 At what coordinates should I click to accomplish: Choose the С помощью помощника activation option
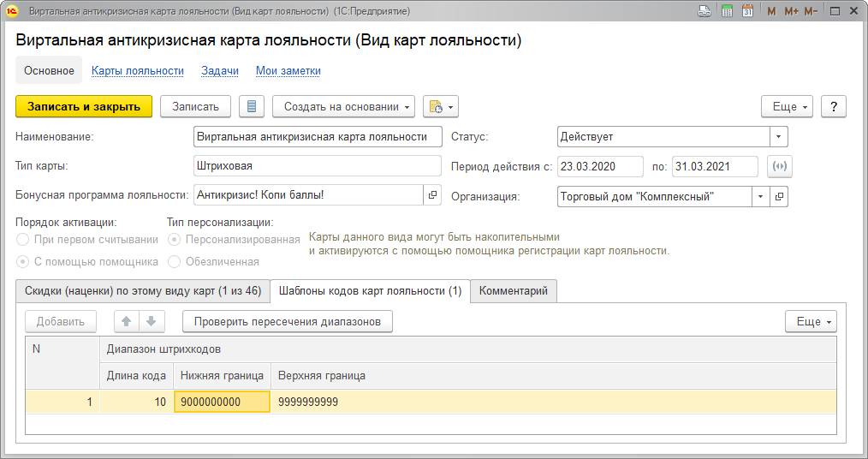coord(23,261)
